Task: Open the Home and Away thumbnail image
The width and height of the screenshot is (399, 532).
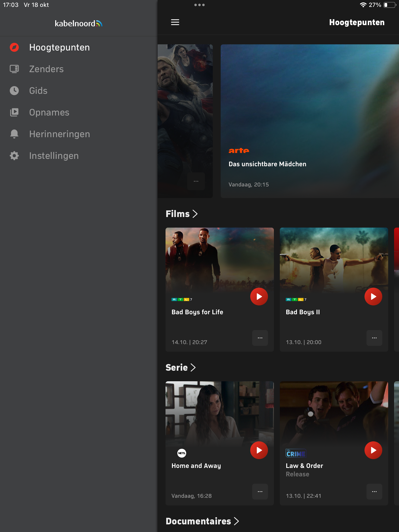Action: [x=220, y=413]
